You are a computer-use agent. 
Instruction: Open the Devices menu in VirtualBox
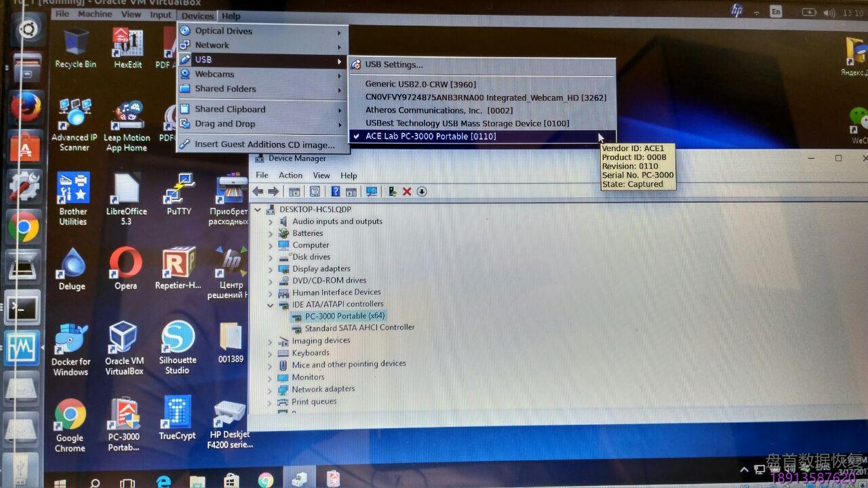click(197, 16)
